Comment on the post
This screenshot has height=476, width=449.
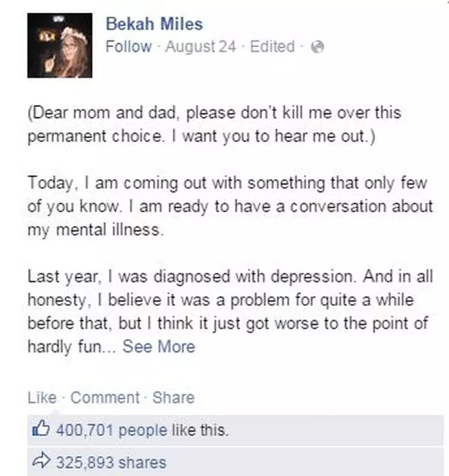point(105,398)
